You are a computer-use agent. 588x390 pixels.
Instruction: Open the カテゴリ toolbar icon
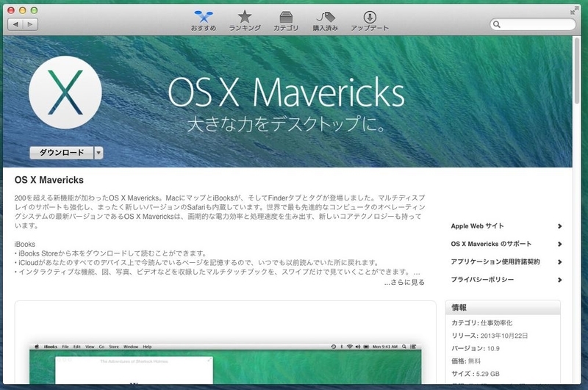[x=286, y=21]
